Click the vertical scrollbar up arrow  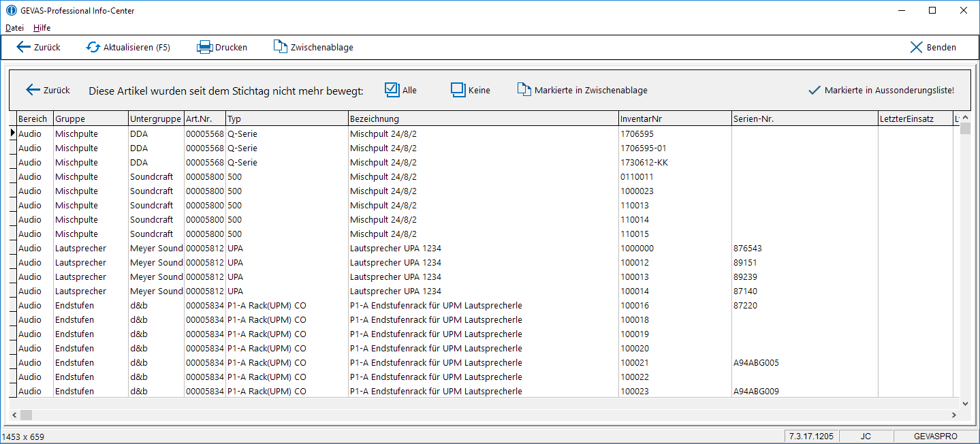[965, 118]
